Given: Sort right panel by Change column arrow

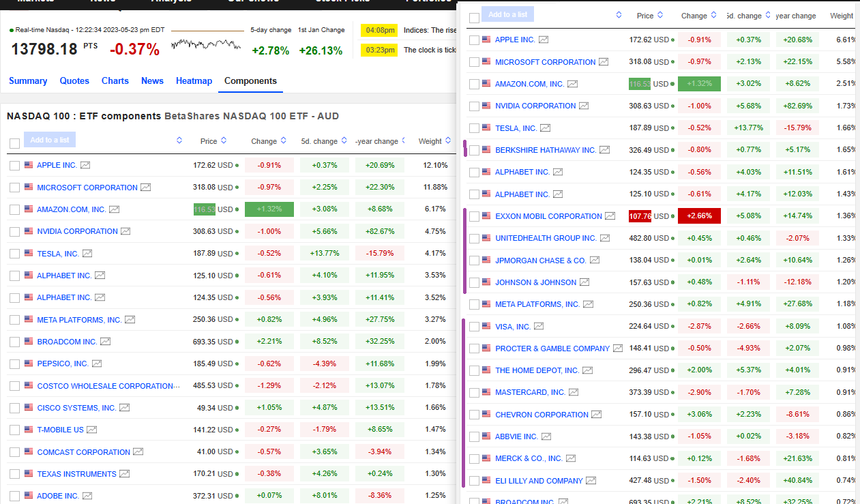Looking at the screenshot, I should pyautogui.click(x=714, y=15).
